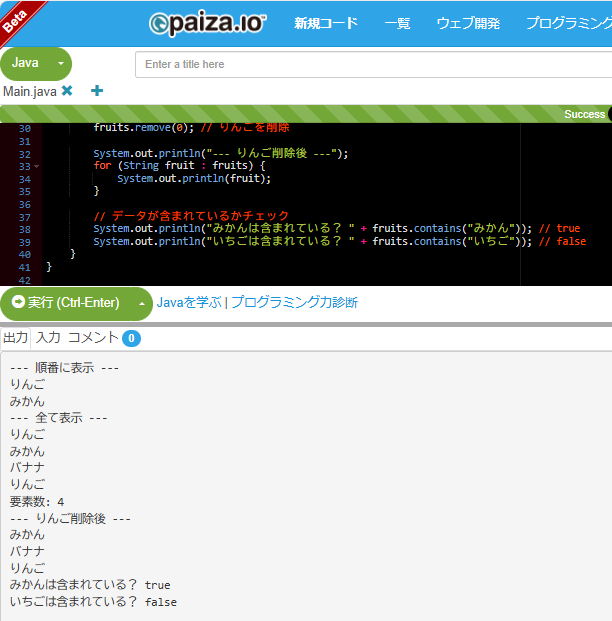Open 新規コード in the top menu

(325, 24)
